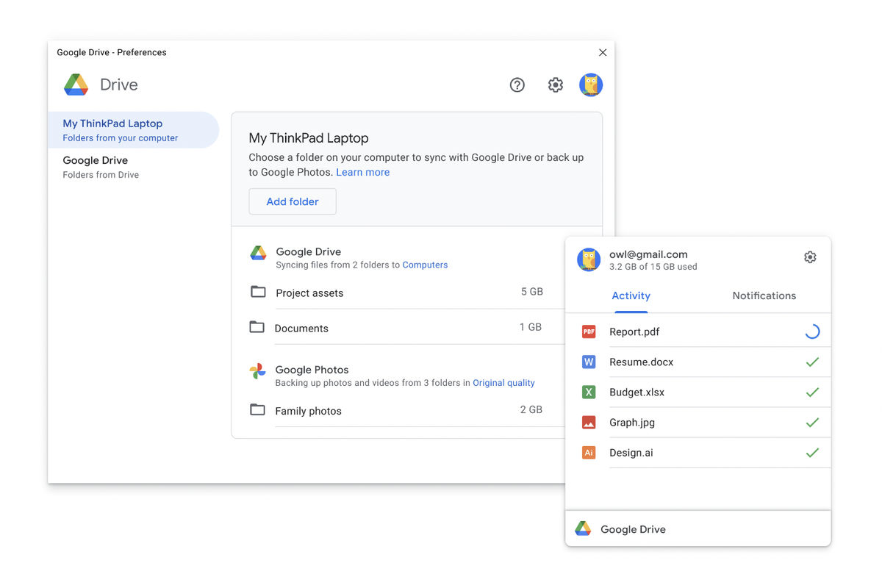Click the Design.ai Illustrator file icon

[589, 453]
